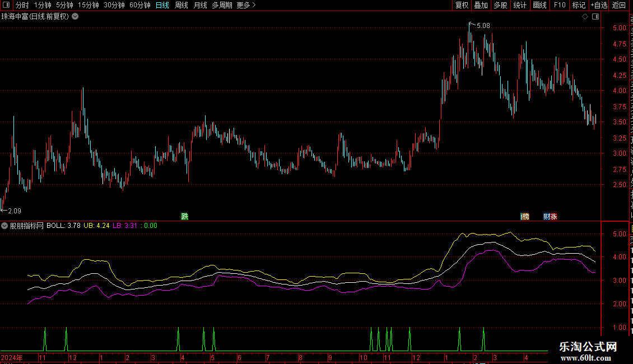The height and width of the screenshot is (364, 633).
Task: Click month 8 on the date axis
Action: (x=300, y=358)
